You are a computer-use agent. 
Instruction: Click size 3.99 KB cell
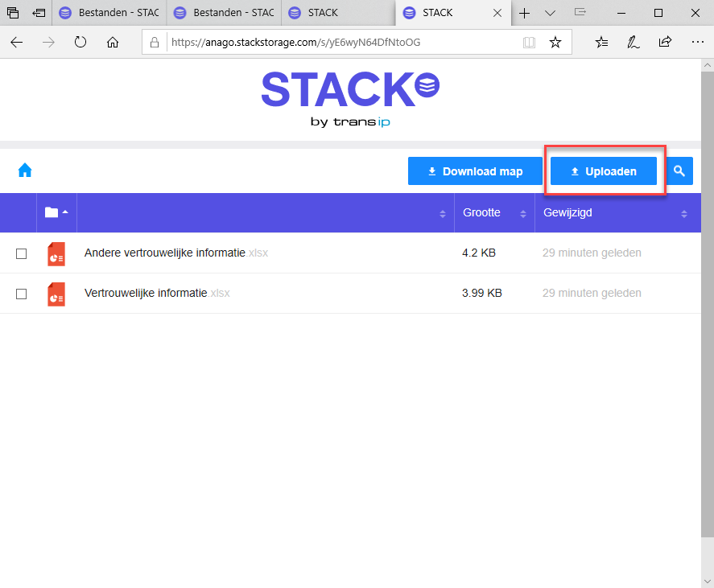(x=481, y=293)
